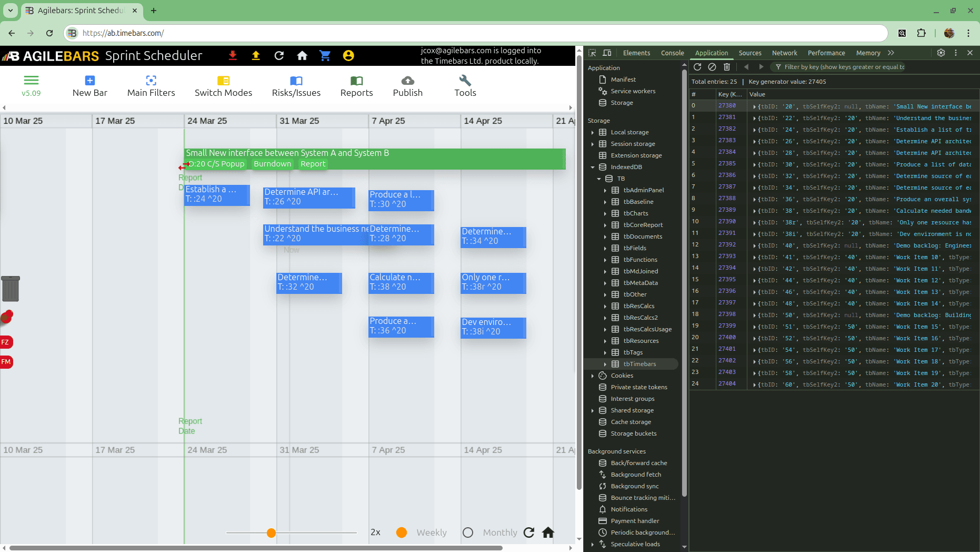The height and width of the screenshot is (552, 980).
Task: Expand row 0 value with tbID 20
Action: coord(755,106)
